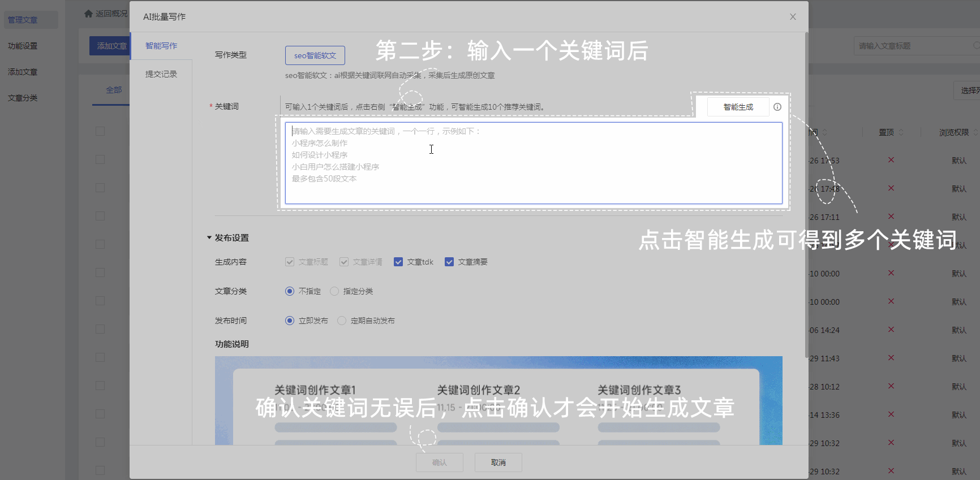Select the 指定分类 radio option
Image resolution: width=980 pixels, height=480 pixels.
coord(334,291)
